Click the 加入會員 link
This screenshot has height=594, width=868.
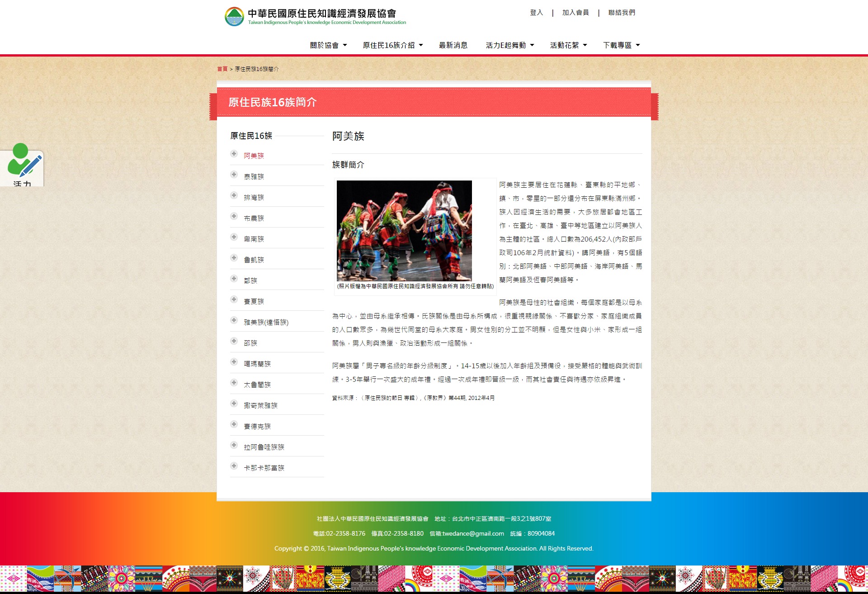point(576,13)
